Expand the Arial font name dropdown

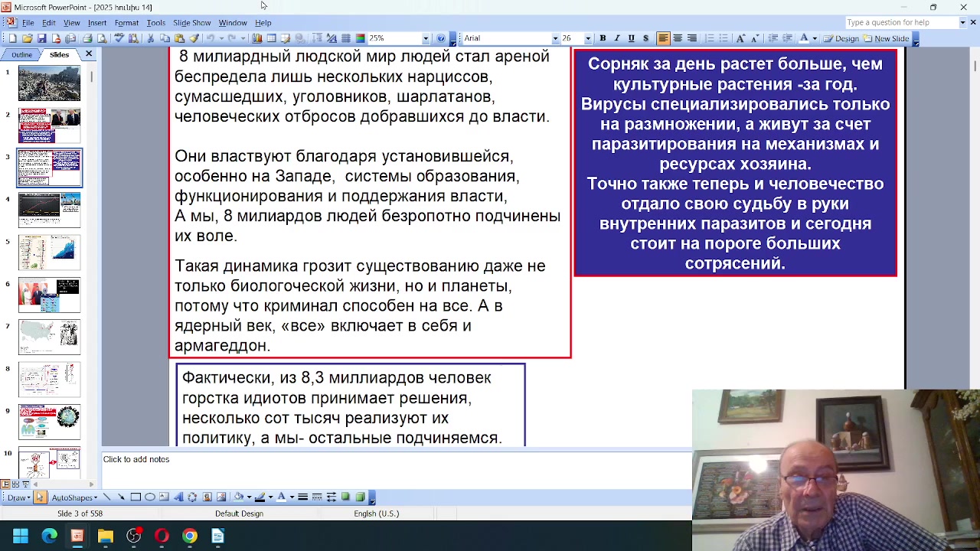coord(555,38)
